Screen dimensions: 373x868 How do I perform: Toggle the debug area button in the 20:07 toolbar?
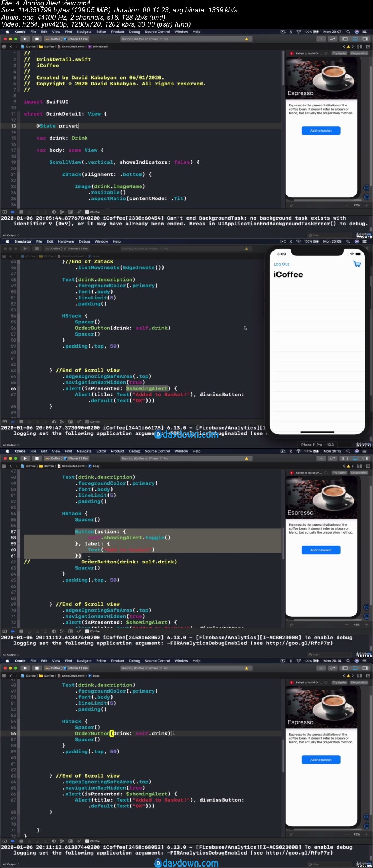(x=355, y=39)
